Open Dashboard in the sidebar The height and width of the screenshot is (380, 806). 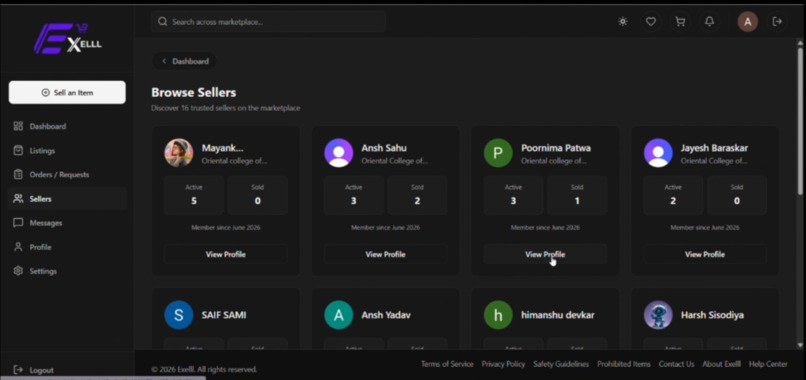click(67, 126)
